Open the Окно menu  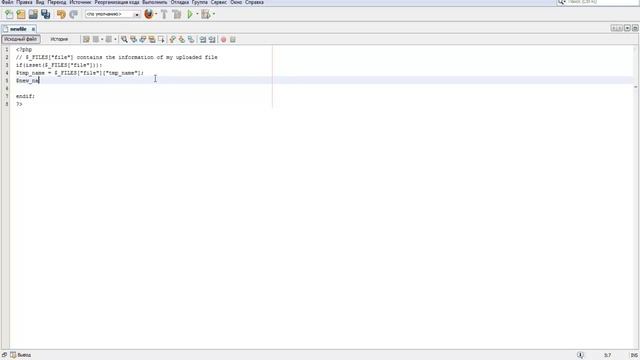click(x=236, y=2)
